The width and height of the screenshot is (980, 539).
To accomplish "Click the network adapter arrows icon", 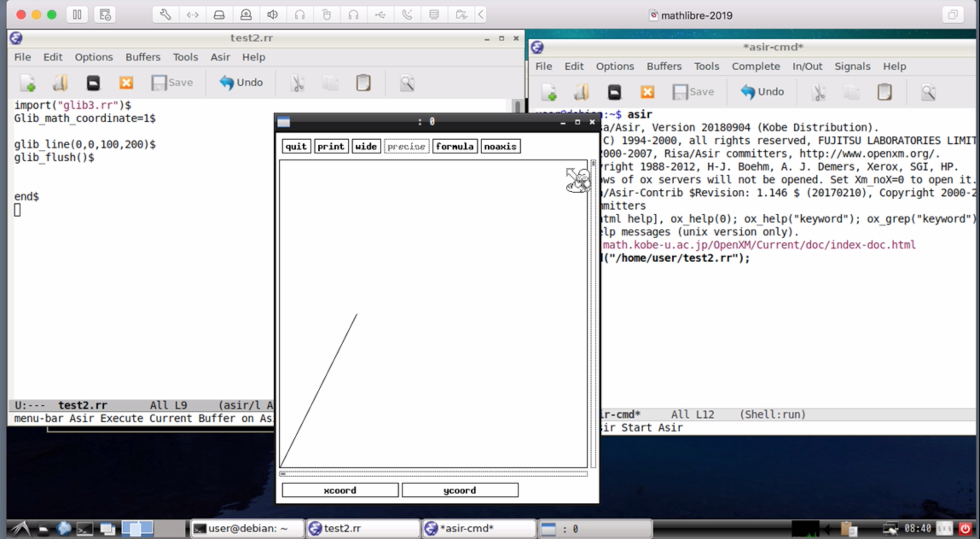I will tap(192, 15).
